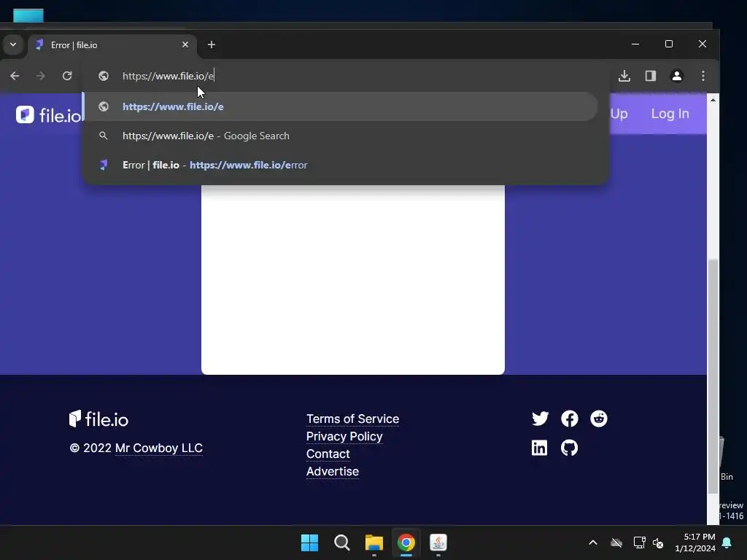Click the network display tray icon
Screen dimensions: 747x560
pyautogui.click(x=639, y=542)
